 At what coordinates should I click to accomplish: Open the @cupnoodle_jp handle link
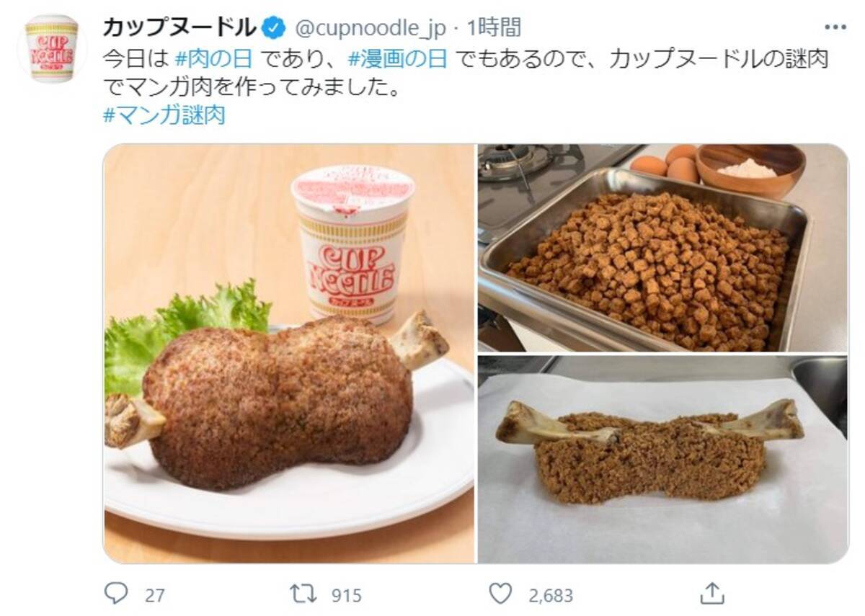[x=371, y=29]
